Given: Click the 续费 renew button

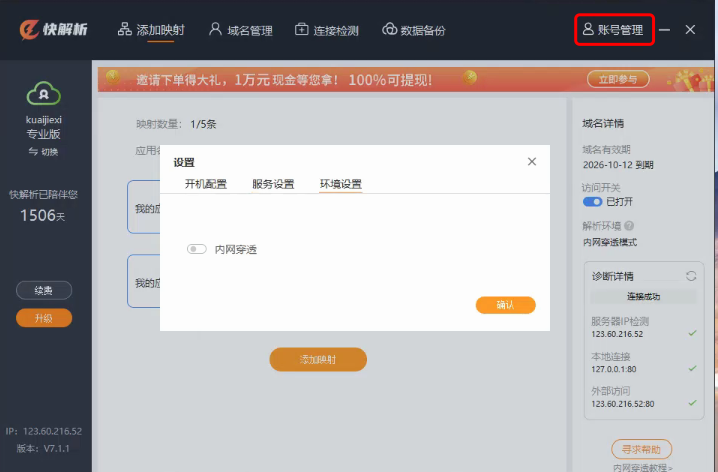Looking at the screenshot, I should tap(44, 291).
